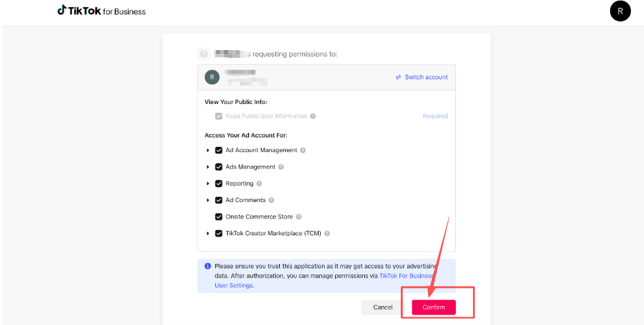644x325 pixels.
Task: Click help icon beside Ad Account Management
Action: pyautogui.click(x=303, y=150)
